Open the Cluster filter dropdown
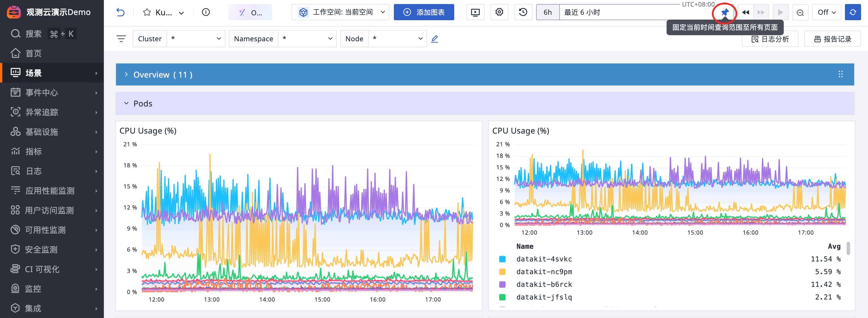Viewport: 868px width, 318px height. [x=195, y=39]
